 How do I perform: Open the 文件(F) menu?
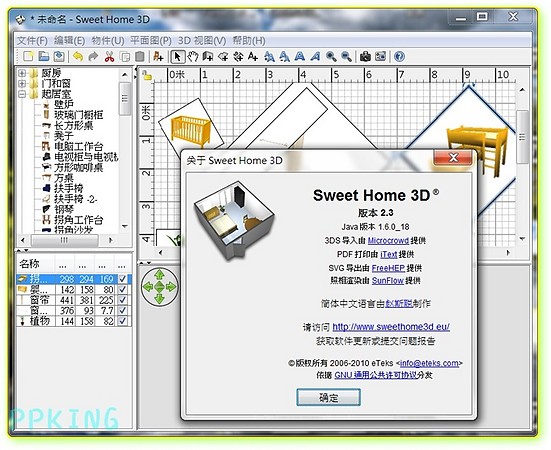tap(32, 41)
